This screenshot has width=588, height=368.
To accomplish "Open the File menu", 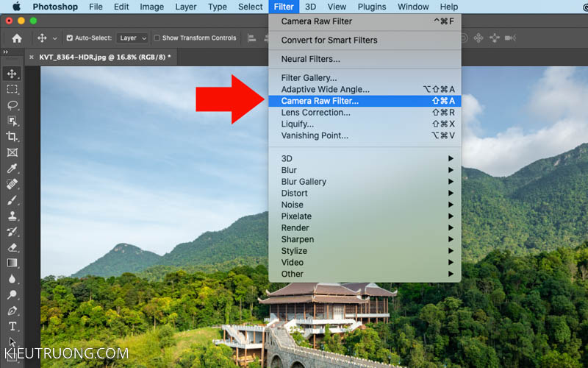I will point(96,7).
